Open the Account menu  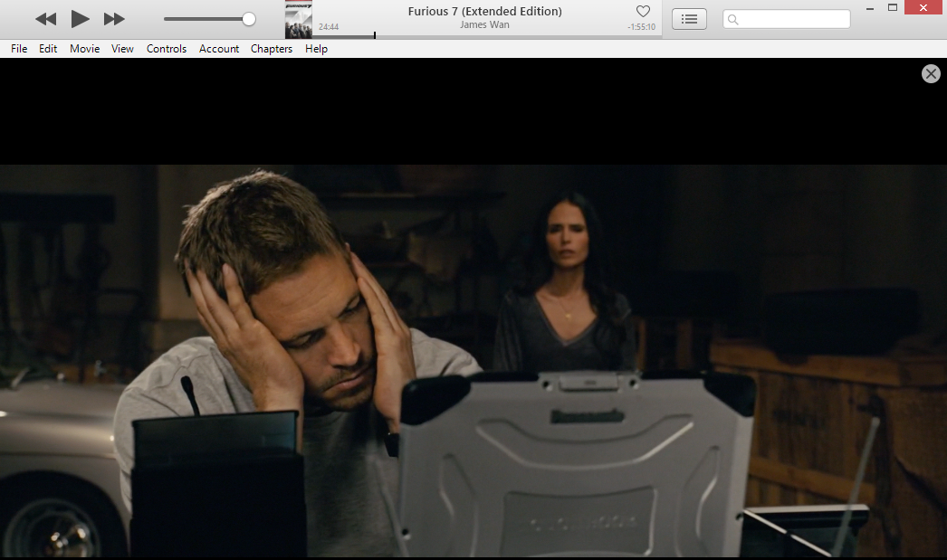coord(219,49)
